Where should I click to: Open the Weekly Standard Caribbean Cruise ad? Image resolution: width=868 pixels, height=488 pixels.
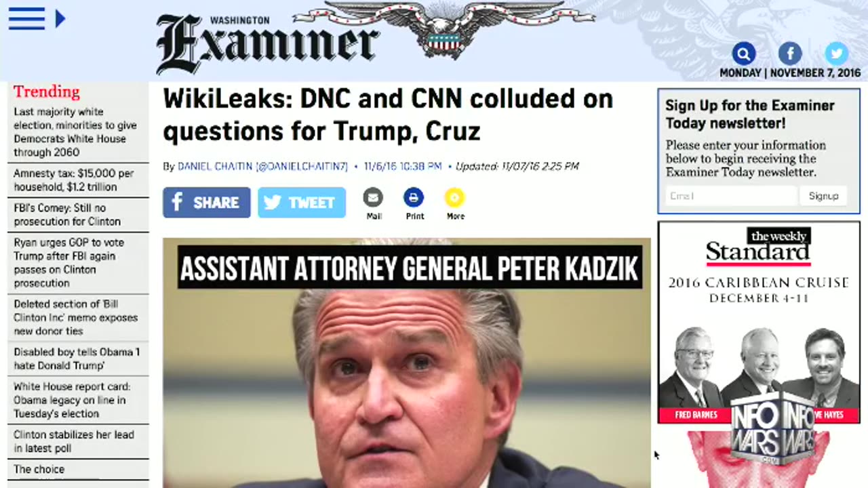(x=759, y=322)
